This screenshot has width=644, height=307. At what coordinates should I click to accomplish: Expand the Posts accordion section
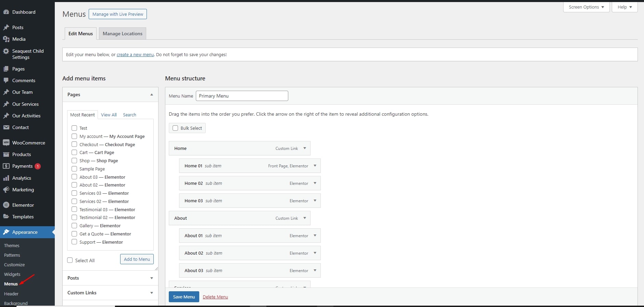pos(110,278)
